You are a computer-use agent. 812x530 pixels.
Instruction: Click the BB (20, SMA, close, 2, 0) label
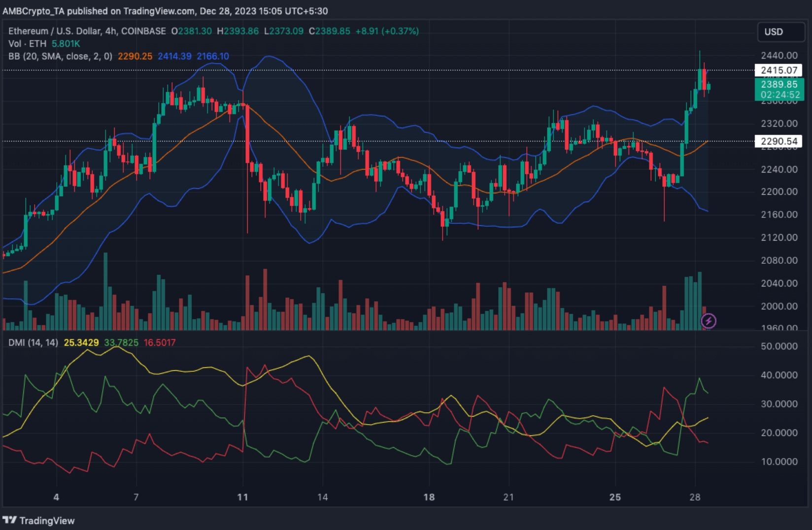tap(60, 56)
